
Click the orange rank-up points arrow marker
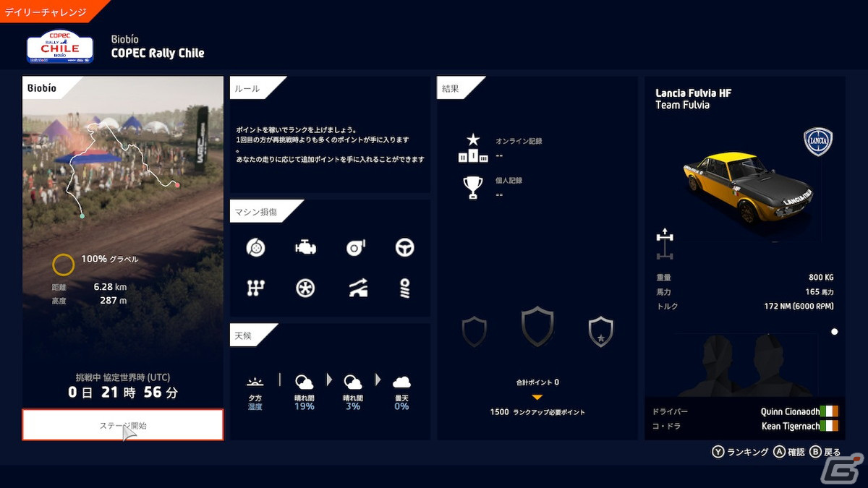[537, 397]
